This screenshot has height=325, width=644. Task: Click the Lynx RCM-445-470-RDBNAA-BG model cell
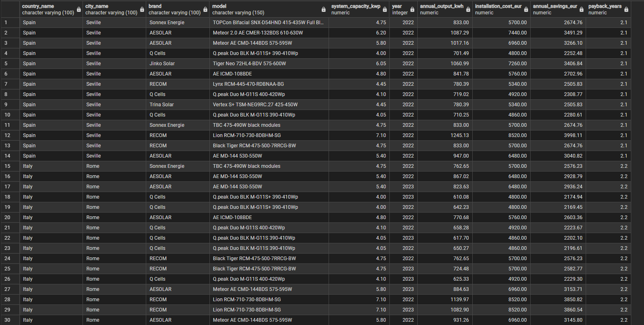coord(269,84)
